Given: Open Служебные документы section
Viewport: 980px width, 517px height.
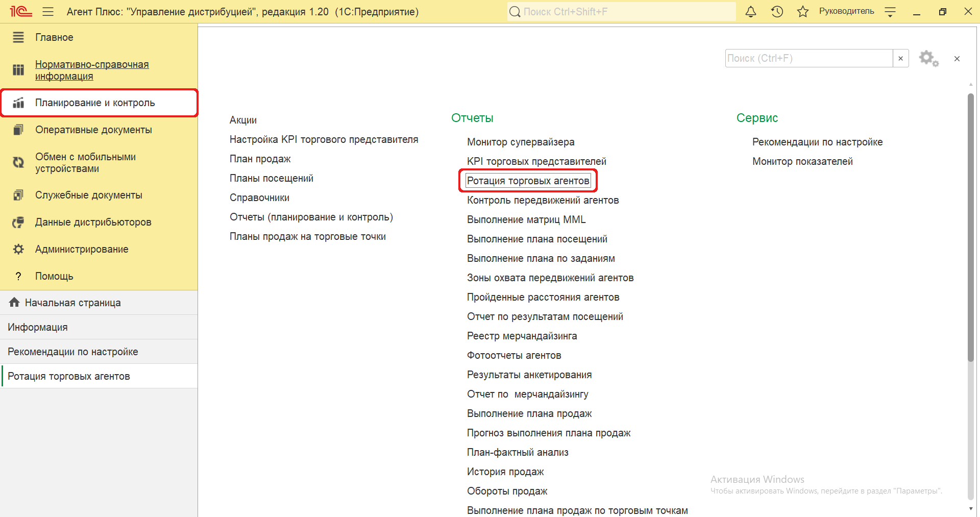Looking at the screenshot, I should 89,195.
